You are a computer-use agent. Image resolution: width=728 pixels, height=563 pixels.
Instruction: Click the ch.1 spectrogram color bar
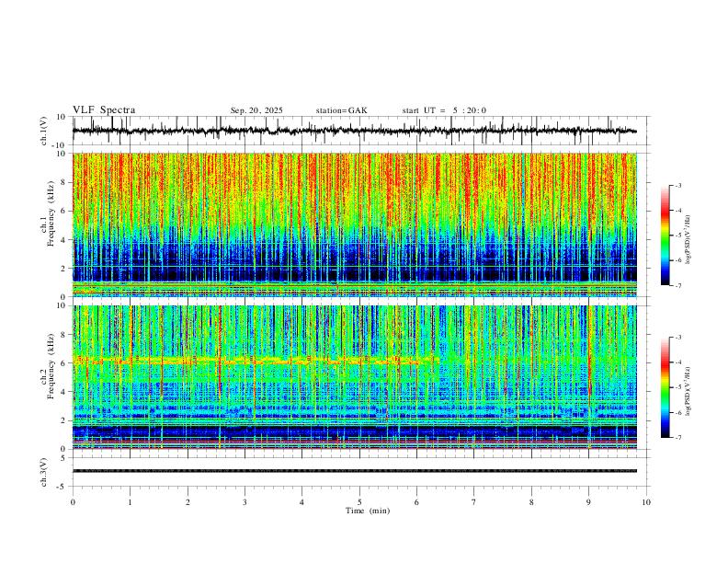pyautogui.click(x=665, y=236)
